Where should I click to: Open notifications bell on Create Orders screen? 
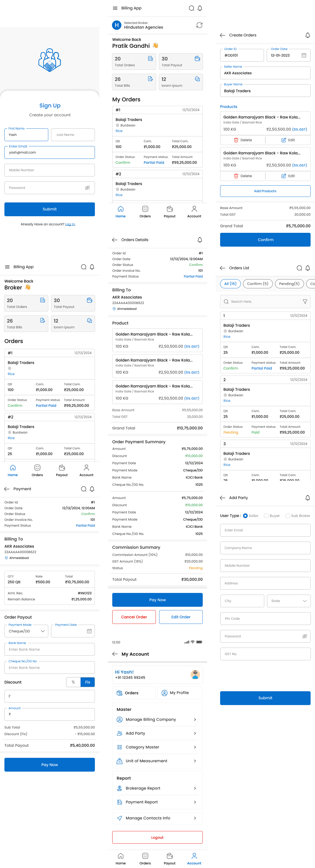(x=308, y=35)
